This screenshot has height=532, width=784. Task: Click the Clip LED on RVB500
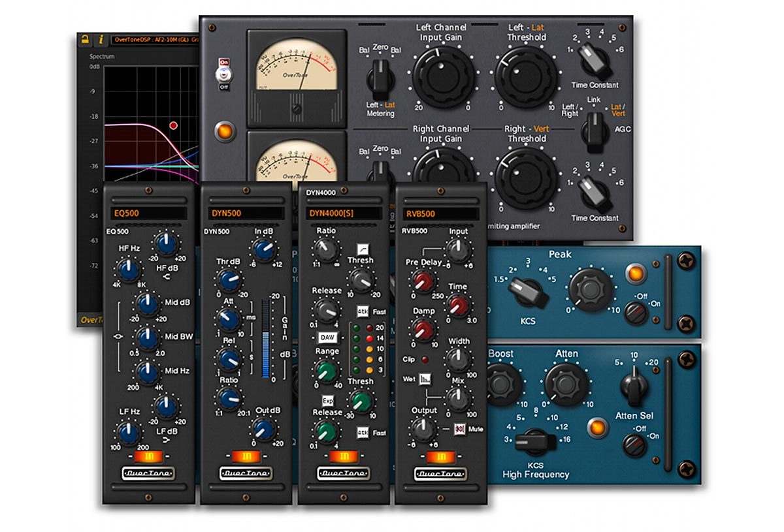pos(425,359)
